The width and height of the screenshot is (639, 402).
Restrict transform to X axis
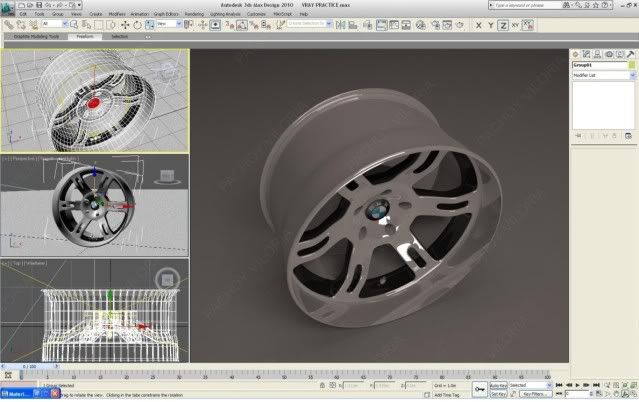478,25
